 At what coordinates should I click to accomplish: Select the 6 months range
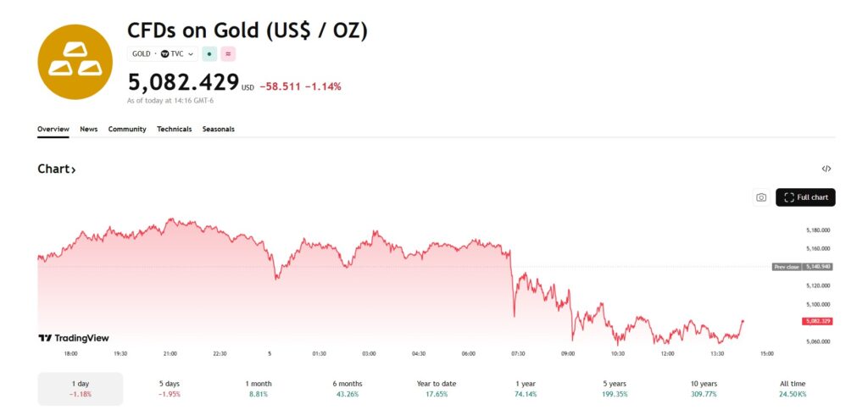point(348,389)
